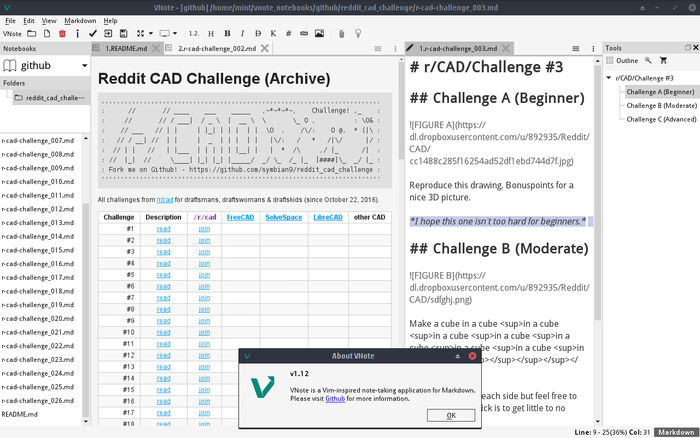
Task: Switch to the 1.README.md tab
Action: tap(126, 48)
